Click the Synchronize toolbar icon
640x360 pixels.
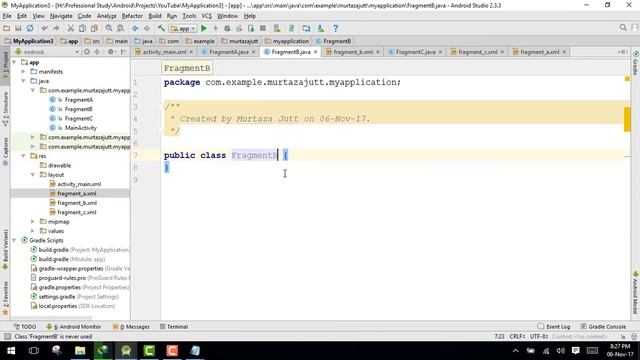tap(30, 28)
